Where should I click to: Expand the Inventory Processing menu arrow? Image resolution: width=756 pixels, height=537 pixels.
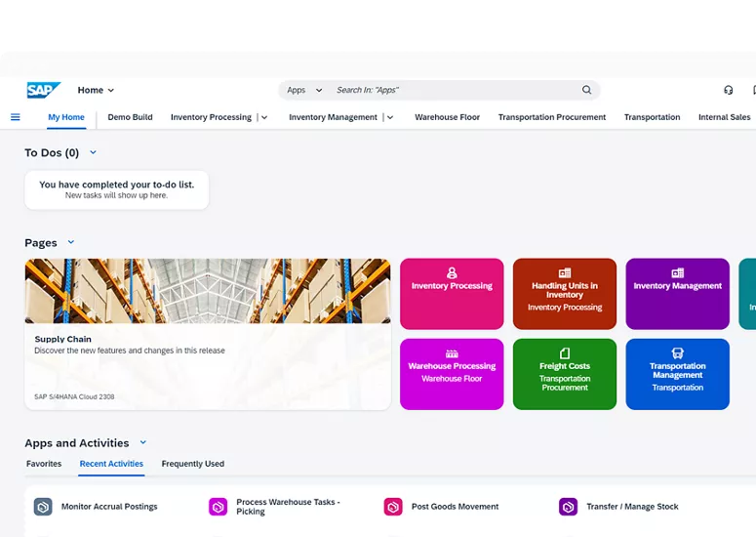pos(264,117)
